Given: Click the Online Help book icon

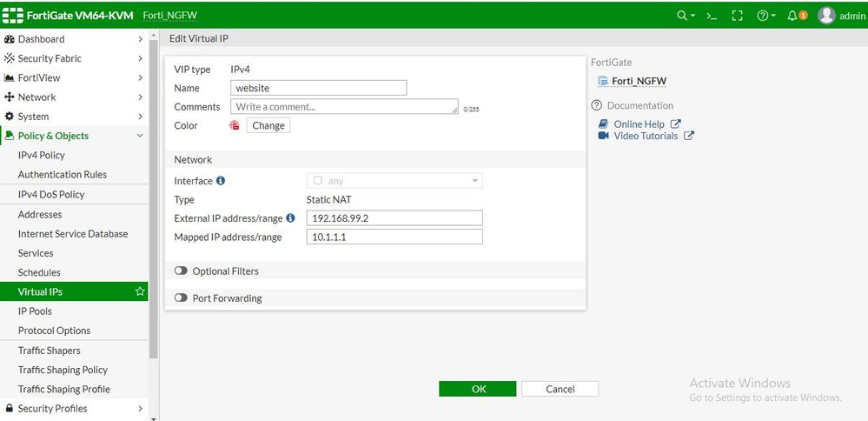Looking at the screenshot, I should coord(603,124).
